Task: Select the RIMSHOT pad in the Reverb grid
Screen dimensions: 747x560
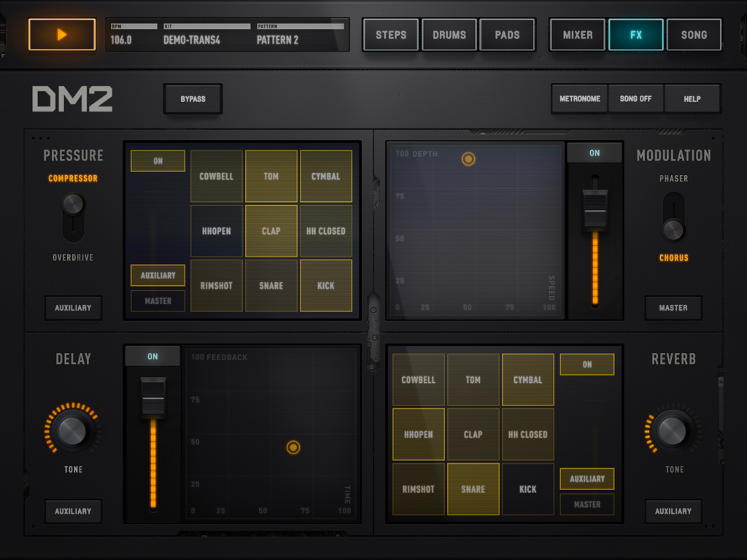Action: 418,489
